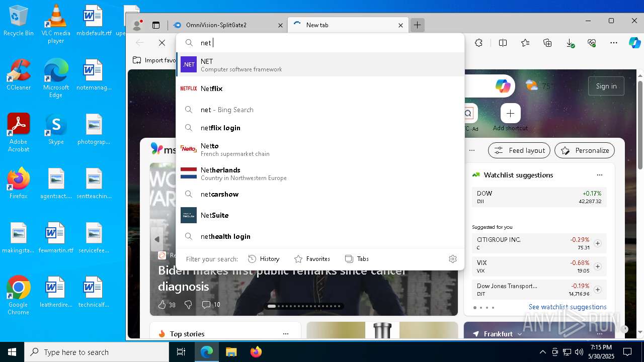
Task: Open a new browser tab
Action: pyautogui.click(x=417, y=25)
